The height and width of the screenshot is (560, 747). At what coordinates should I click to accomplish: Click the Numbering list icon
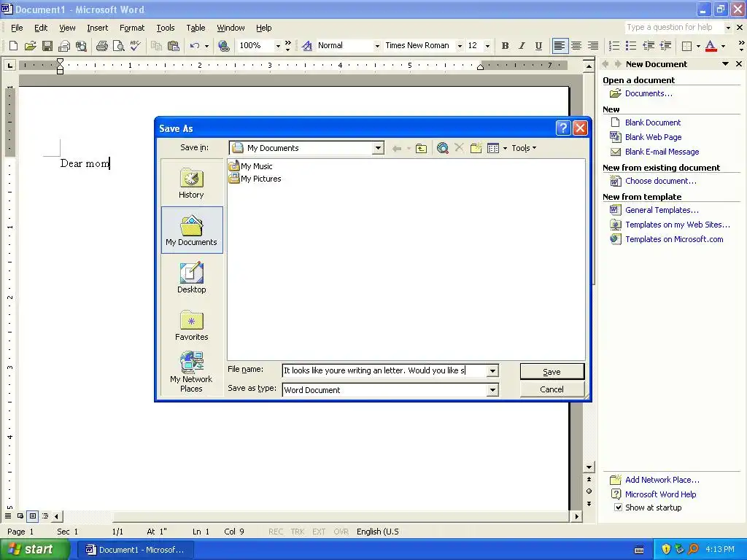coord(614,46)
